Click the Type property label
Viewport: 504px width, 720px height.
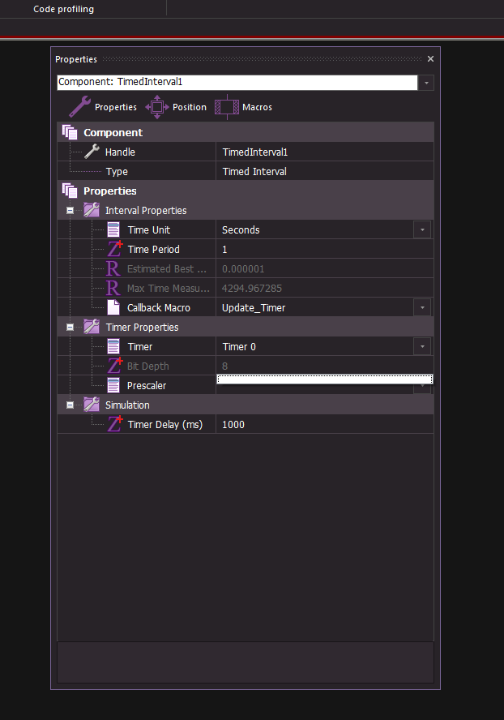coord(117,172)
